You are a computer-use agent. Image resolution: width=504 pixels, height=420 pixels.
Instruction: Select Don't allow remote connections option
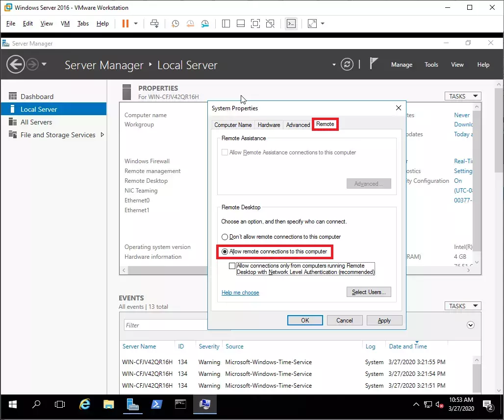(225, 237)
